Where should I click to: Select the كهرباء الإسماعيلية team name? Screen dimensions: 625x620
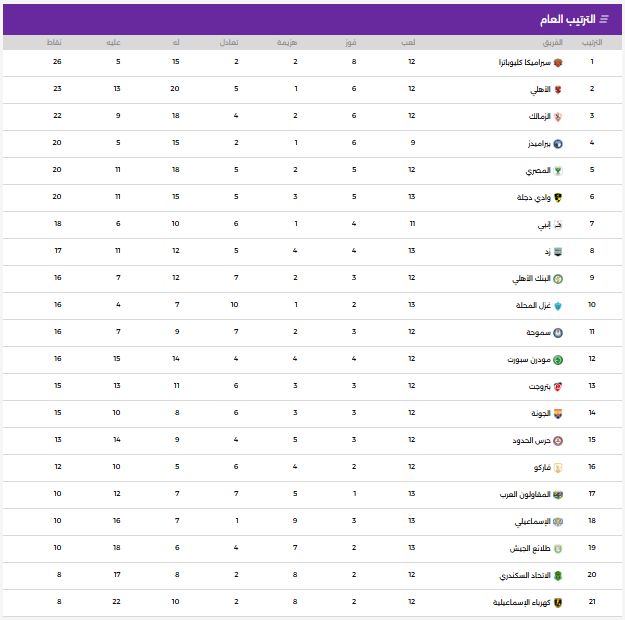pyautogui.click(x=520, y=602)
